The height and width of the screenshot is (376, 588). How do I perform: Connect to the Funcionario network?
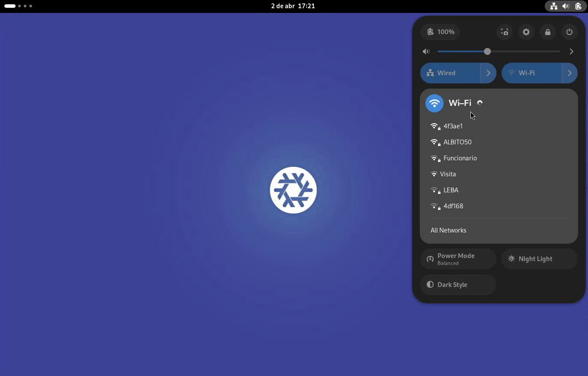(x=499, y=158)
